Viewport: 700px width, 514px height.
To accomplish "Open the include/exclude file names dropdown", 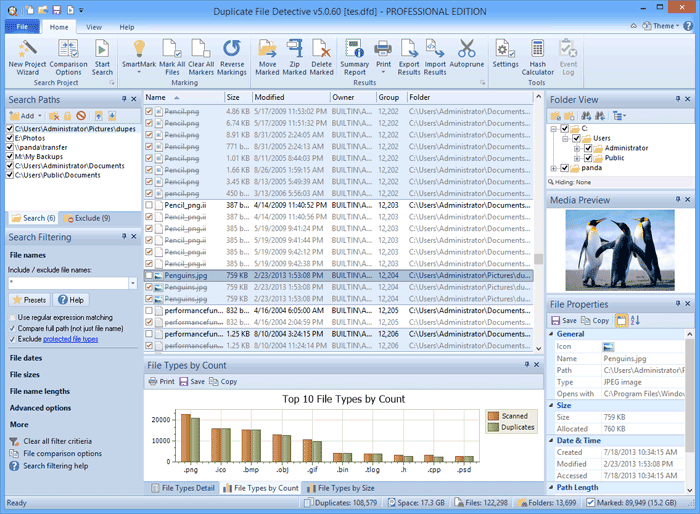I will click(x=132, y=283).
